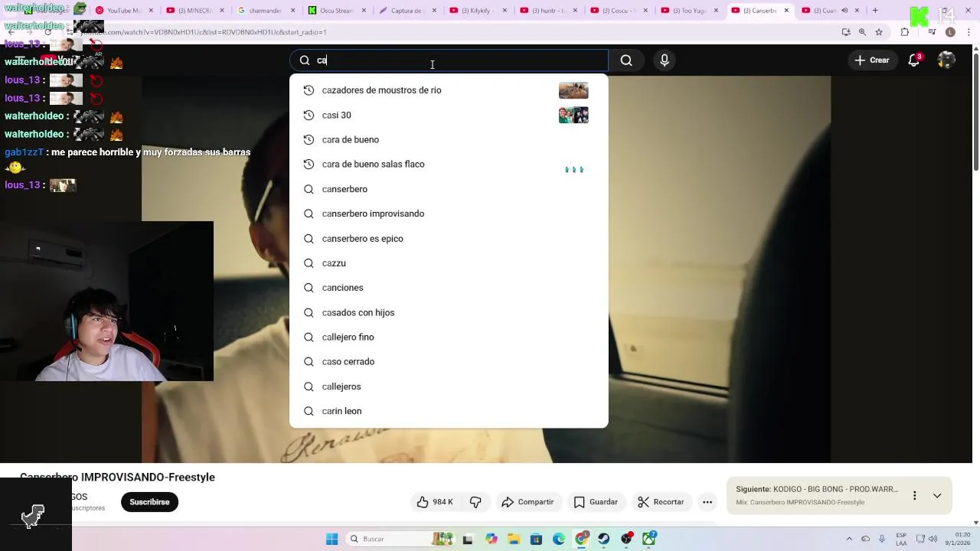Choose suggestion 'cara de bueno'
This screenshot has height=551, width=980.
point(449,139)
